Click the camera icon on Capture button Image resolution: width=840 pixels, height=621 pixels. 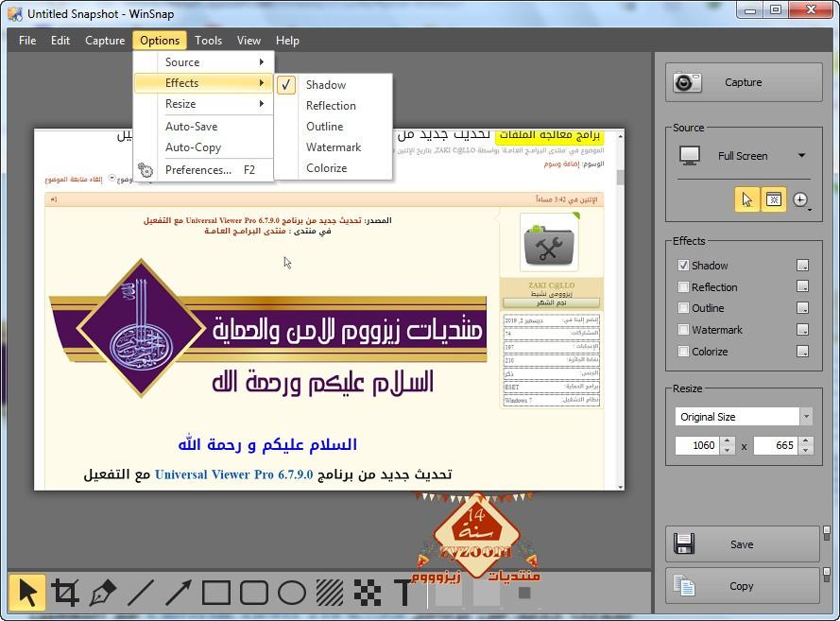click(x=687, y=82)
